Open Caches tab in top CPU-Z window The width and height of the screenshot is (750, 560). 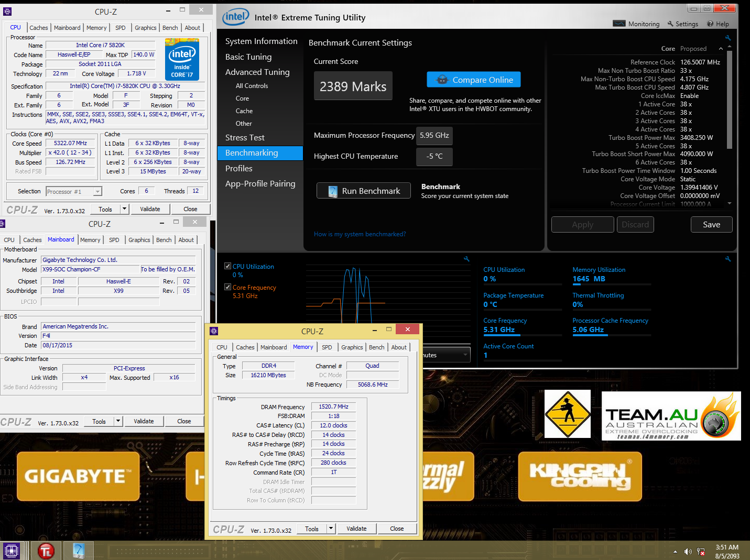39,28
